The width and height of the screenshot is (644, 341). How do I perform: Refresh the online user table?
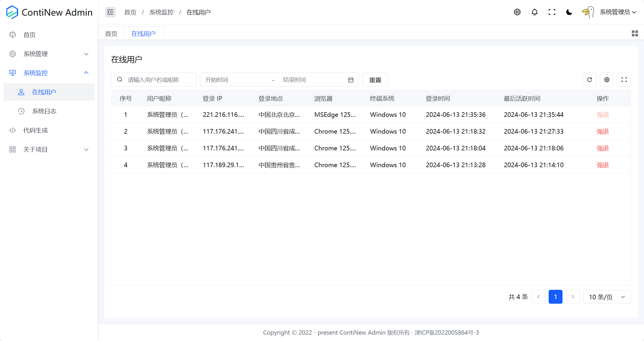tap(589, 80)
